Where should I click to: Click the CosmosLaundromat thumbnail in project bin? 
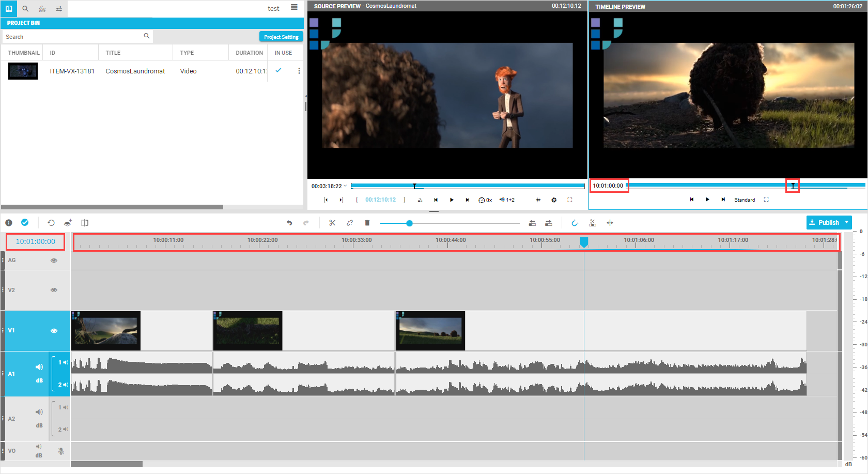point(23,71)
